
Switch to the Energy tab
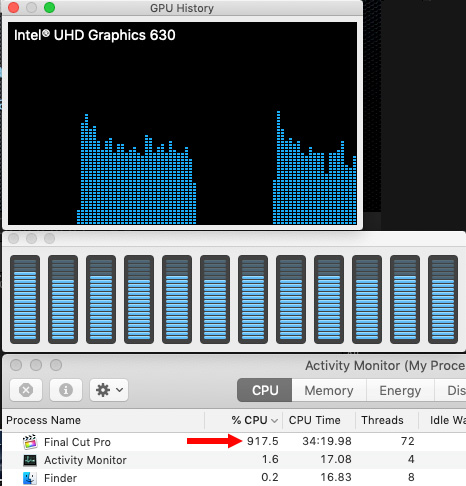[x=400, y=390]
